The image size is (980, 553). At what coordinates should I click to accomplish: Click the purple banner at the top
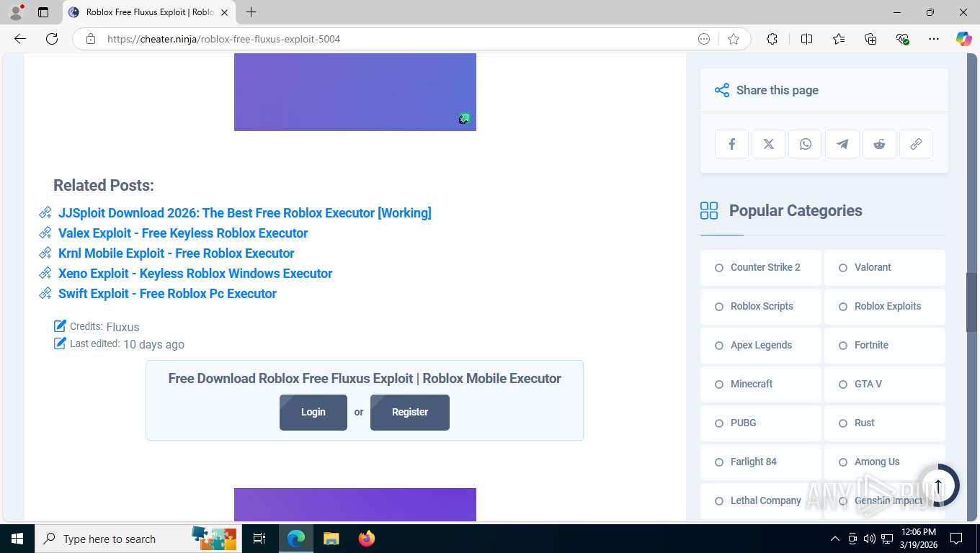355,92
